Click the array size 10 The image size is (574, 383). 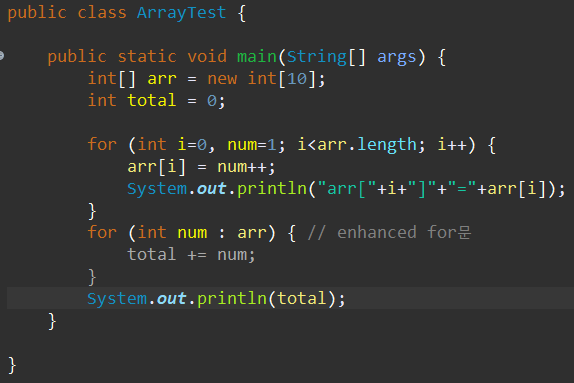point(297,79)
